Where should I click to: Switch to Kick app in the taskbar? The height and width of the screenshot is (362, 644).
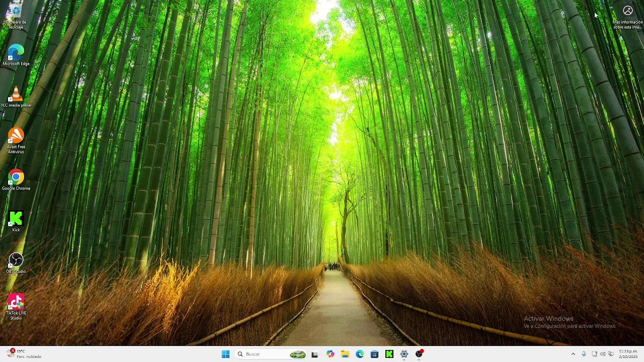click(389, 354)
